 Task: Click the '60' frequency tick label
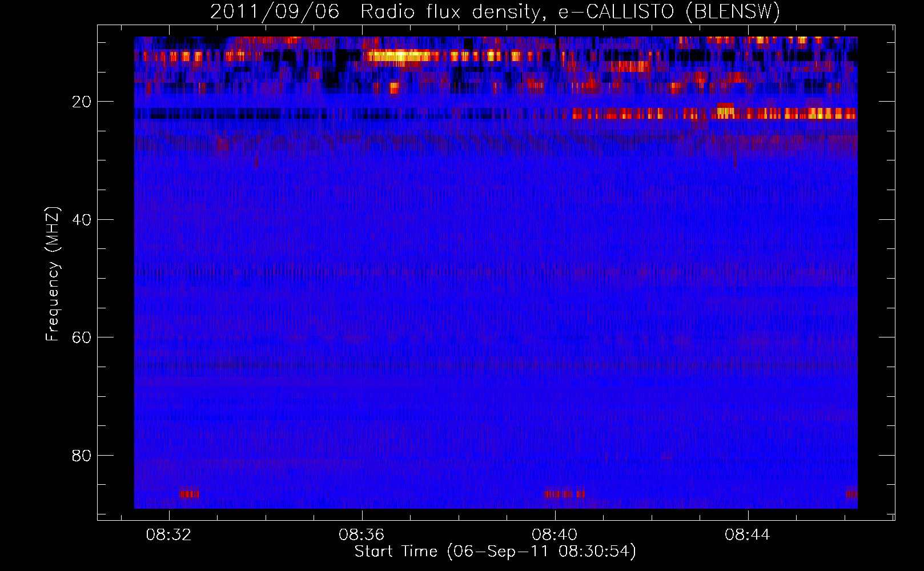(x=82, y=337)
